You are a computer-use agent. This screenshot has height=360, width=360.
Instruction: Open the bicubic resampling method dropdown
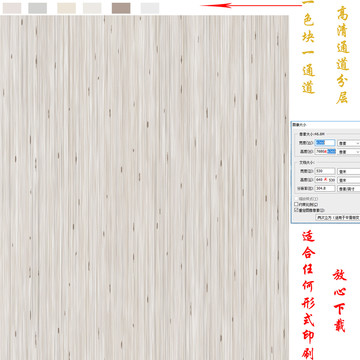(x=338, y=217)
